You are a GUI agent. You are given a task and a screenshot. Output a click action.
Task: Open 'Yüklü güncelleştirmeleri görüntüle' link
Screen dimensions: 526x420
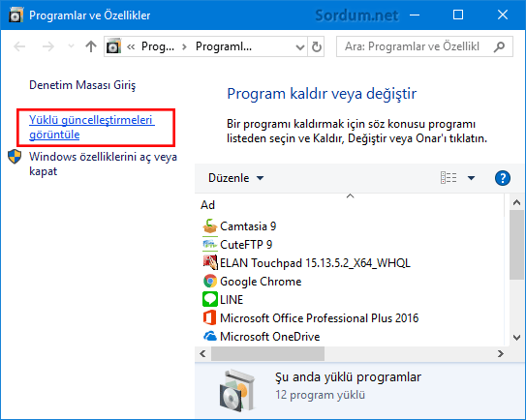[92, 127]
